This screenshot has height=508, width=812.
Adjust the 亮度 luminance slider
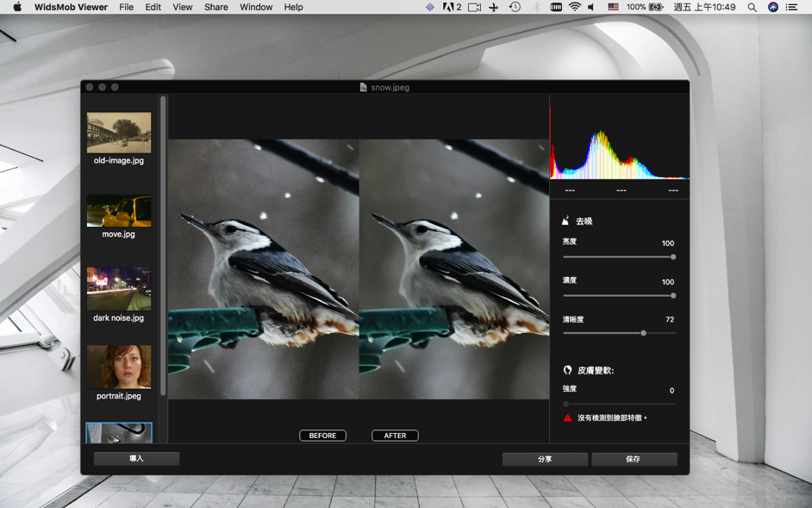pos(620,257)
